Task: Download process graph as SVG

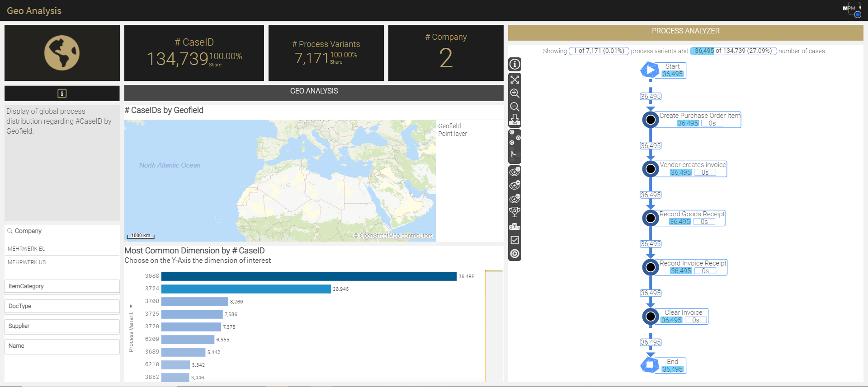Action: [514, 120]
